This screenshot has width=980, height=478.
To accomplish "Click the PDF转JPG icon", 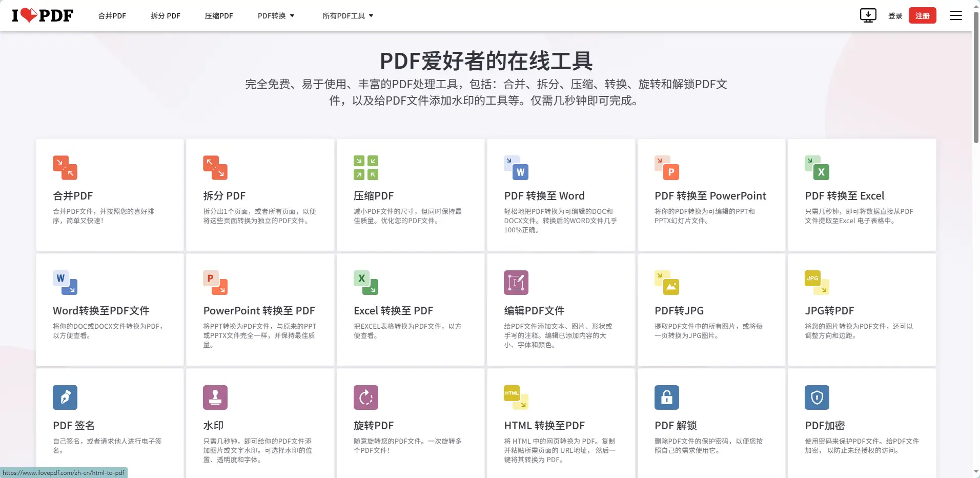I will [667, 283].
